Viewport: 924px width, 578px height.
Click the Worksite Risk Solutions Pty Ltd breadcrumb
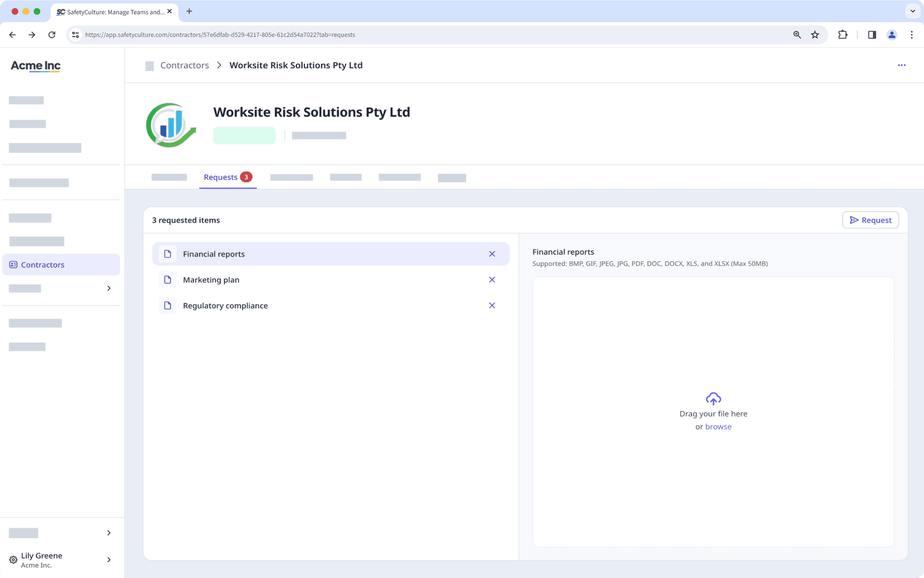(x=296, y=66)
